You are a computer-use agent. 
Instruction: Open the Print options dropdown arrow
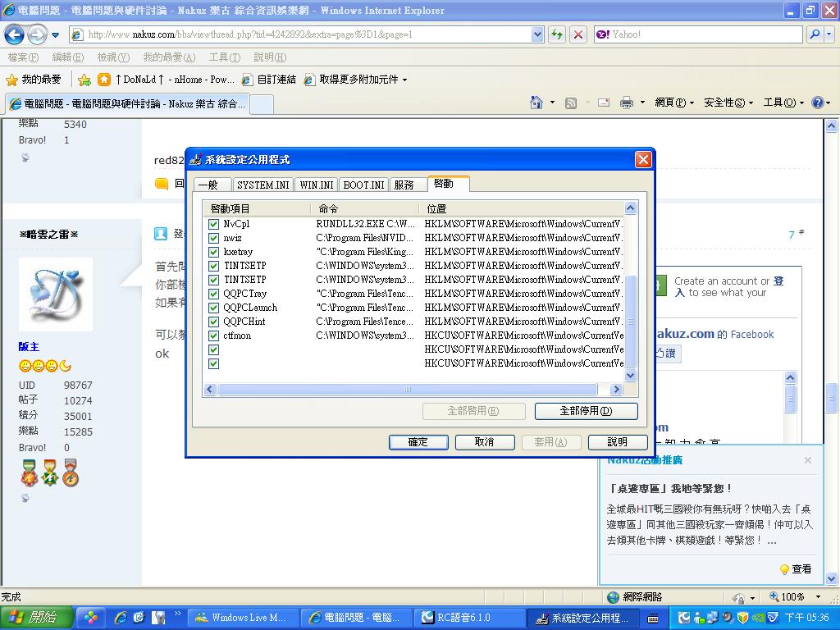[641, 103]
